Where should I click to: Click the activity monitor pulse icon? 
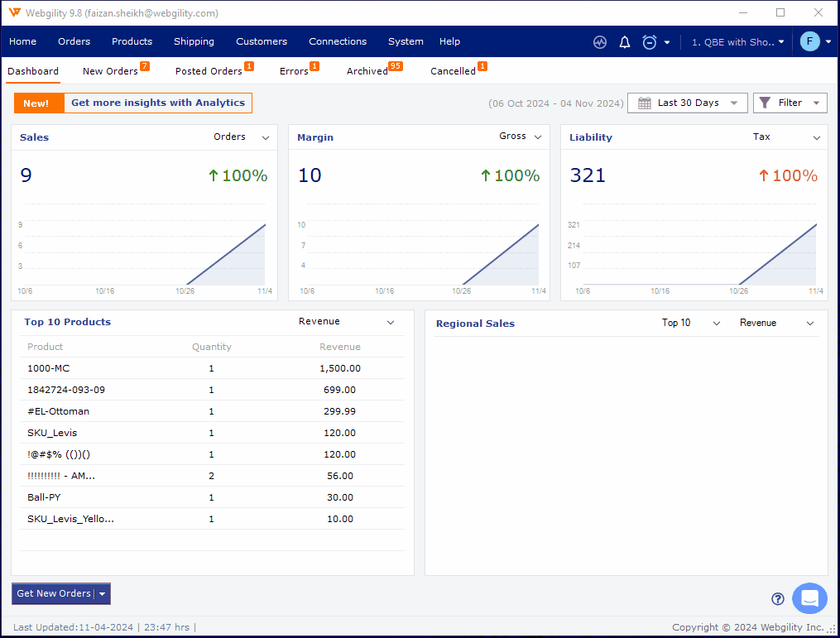click(600, 42)
